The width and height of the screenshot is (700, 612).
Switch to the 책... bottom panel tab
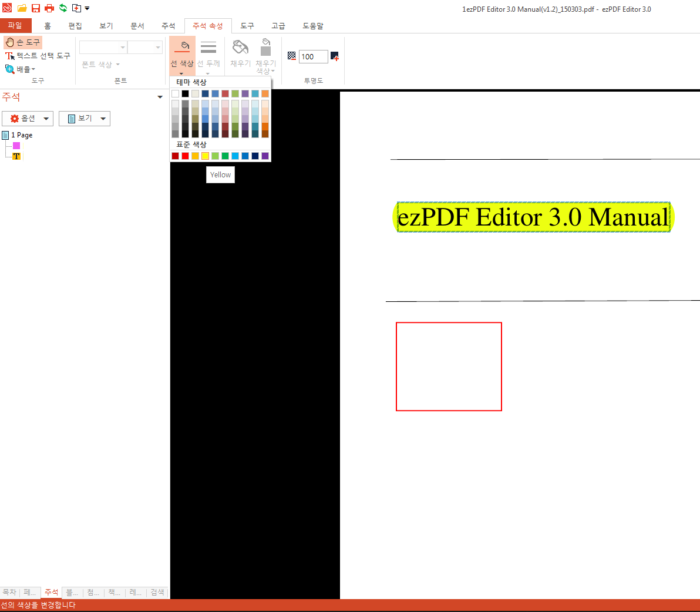point(115,592)
